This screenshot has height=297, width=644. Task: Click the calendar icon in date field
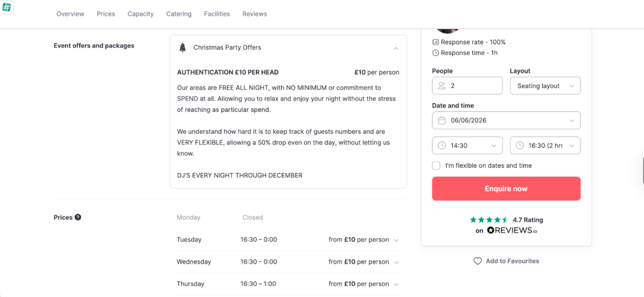point(441,120)
